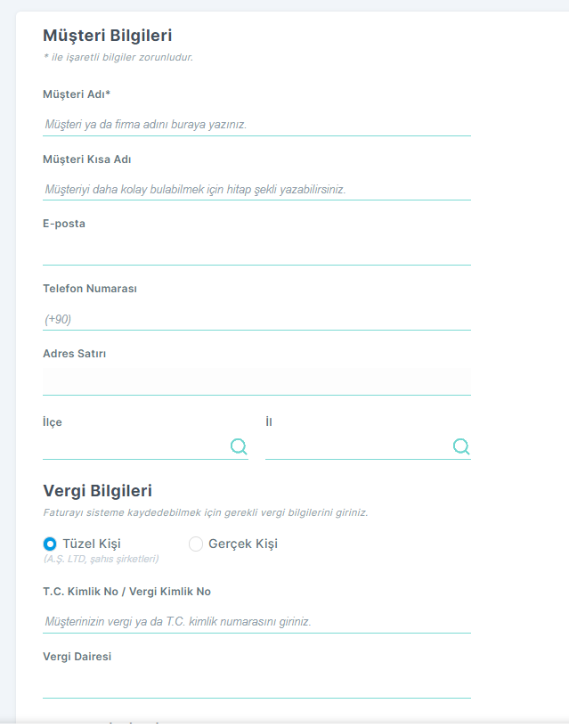
Task: Select the Gerçek Kişi radio button
Action: point(196,544)
